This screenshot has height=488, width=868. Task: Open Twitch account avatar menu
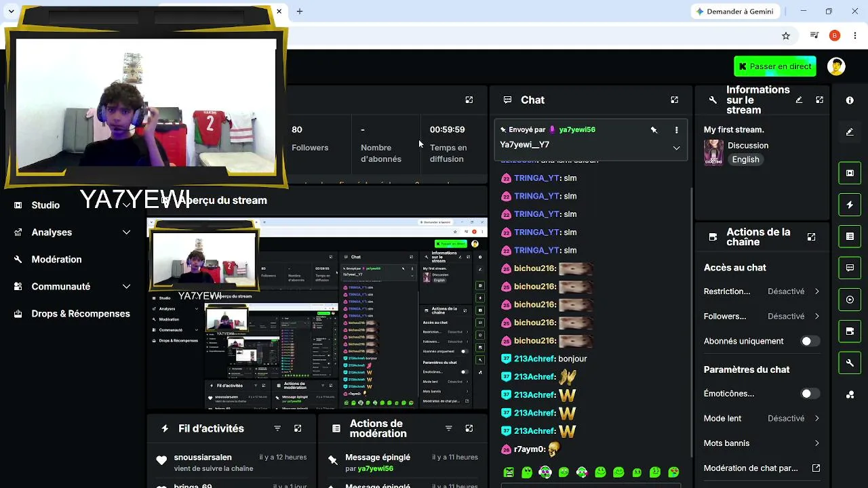pyautogui.click(x=836, y=66)
